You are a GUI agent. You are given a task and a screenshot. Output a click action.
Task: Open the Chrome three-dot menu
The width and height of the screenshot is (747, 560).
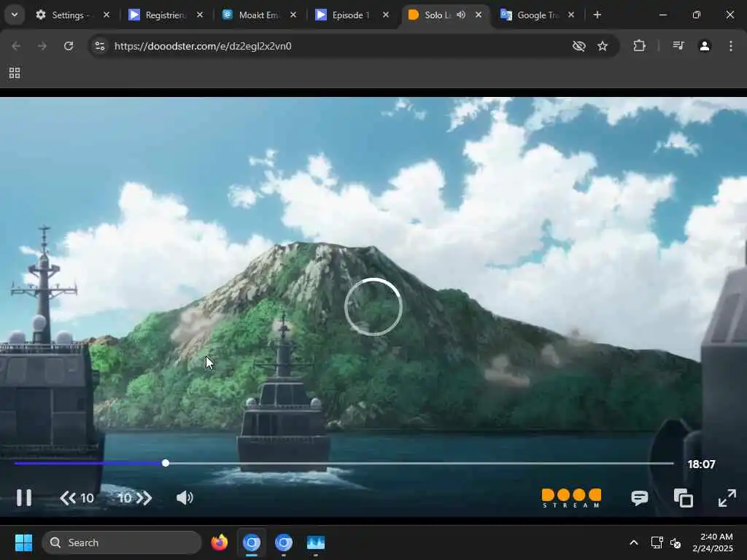tap(731, 46)
